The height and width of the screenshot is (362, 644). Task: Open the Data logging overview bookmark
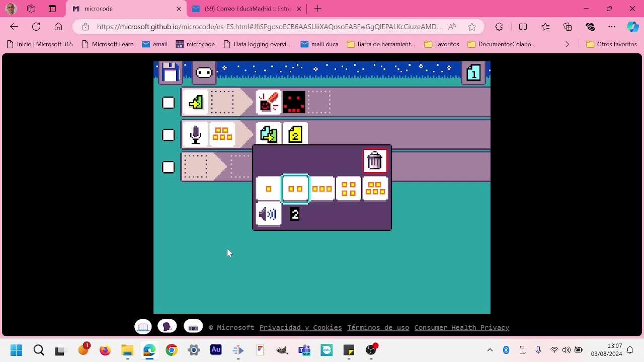coord(257,44)
